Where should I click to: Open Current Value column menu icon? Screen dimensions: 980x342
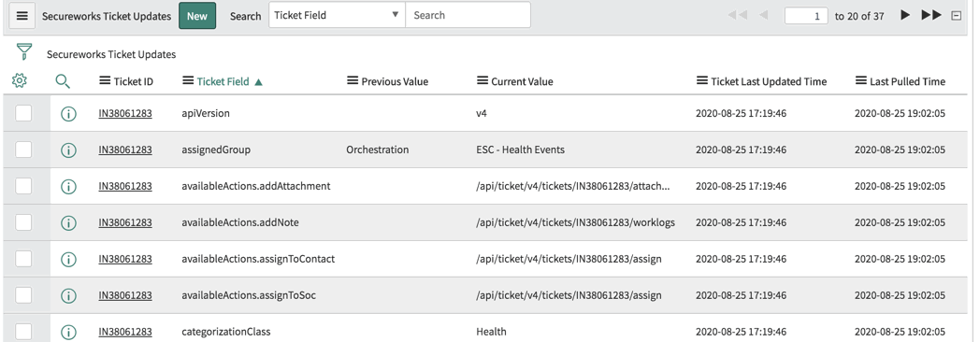(x=482, y=81)
